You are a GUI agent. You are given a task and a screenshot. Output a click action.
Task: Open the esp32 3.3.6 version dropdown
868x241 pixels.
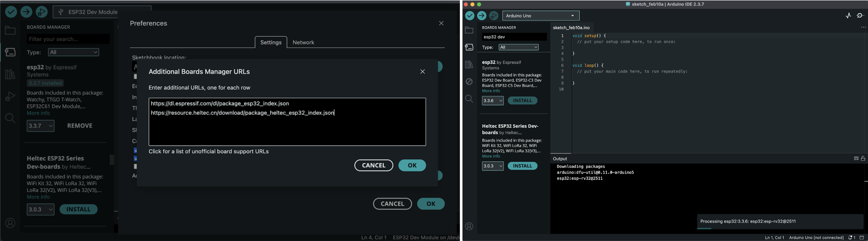click(492, 100)
